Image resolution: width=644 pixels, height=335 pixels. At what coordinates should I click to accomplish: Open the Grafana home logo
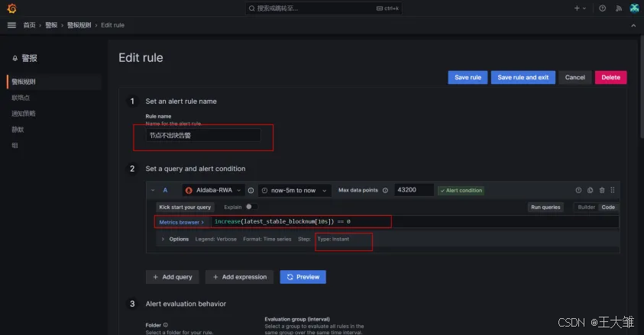pyautogui.click(x=11, y=8)
